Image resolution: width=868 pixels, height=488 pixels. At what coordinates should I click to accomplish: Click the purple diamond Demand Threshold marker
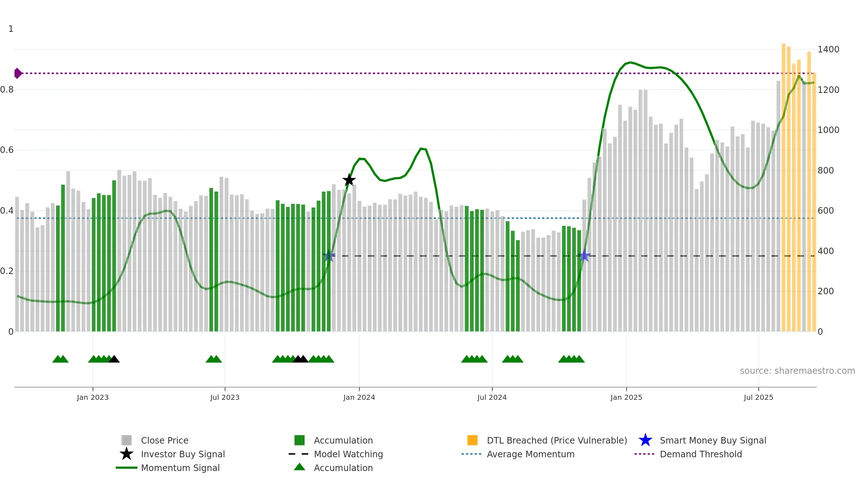coord(18,73)
